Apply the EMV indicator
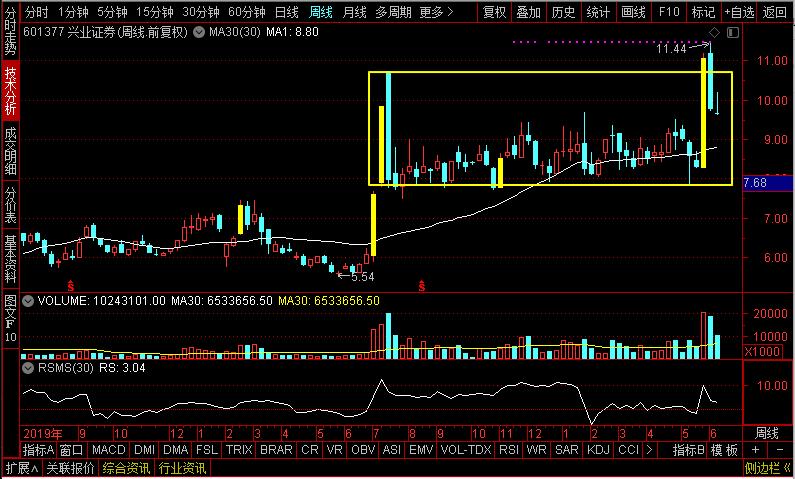795x479 pixels. pyautogui.click(x=421, y=450)
